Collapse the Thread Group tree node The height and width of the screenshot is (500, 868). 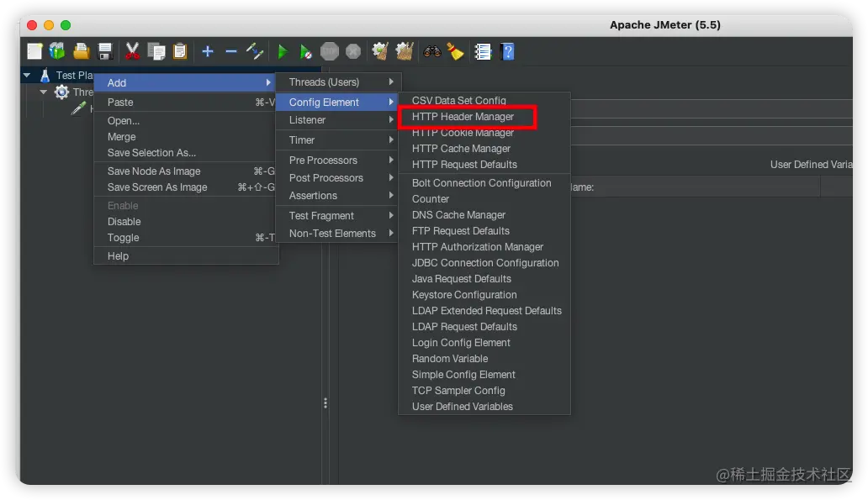click(x=43, y=92)
